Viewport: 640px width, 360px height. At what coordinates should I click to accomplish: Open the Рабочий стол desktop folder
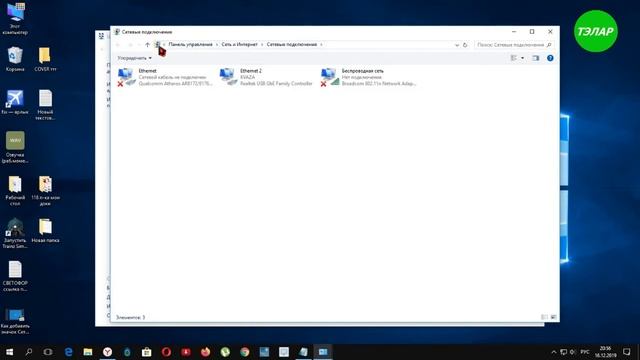15,191
